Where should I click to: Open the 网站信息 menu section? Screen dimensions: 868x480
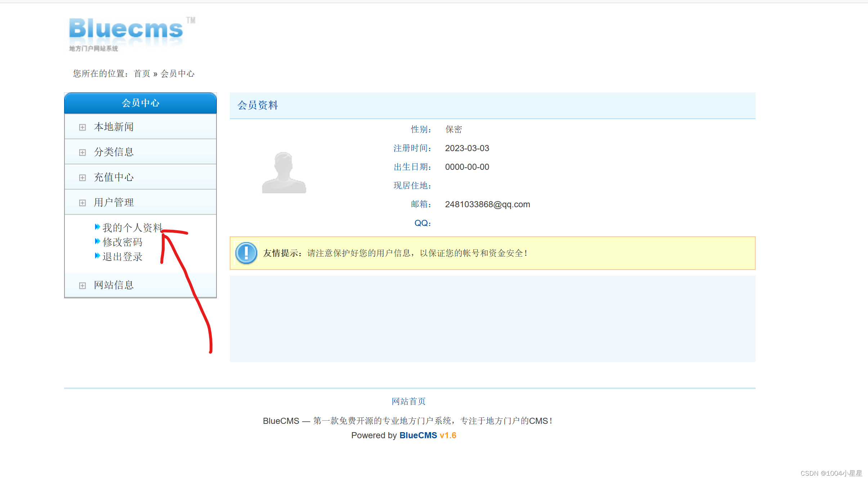140,285
